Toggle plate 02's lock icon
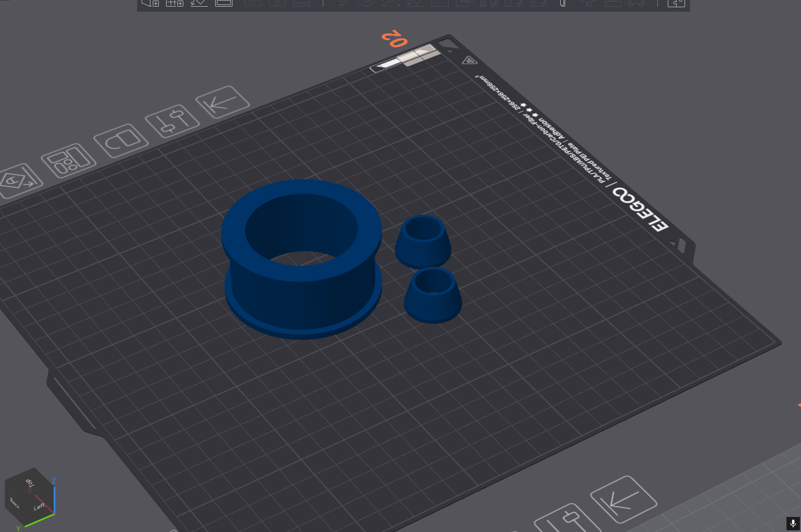Screen dimensions: 801x532 122,140
